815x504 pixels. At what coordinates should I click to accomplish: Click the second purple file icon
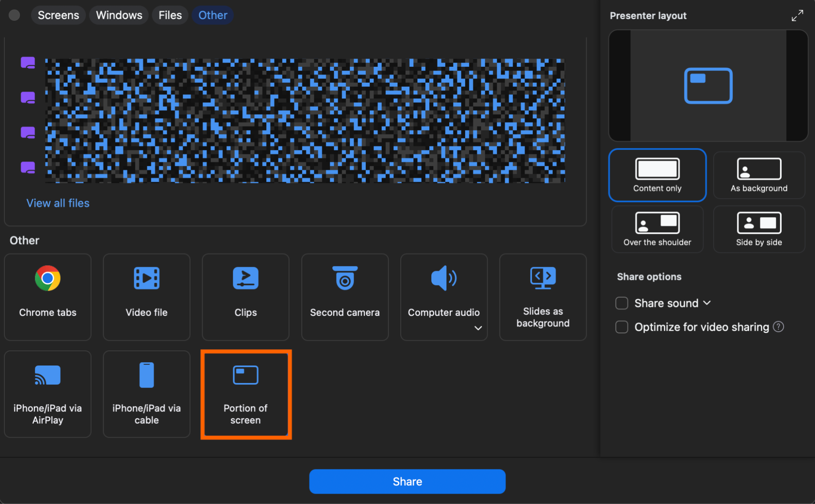pyautogui.click(x=28, y=98)
